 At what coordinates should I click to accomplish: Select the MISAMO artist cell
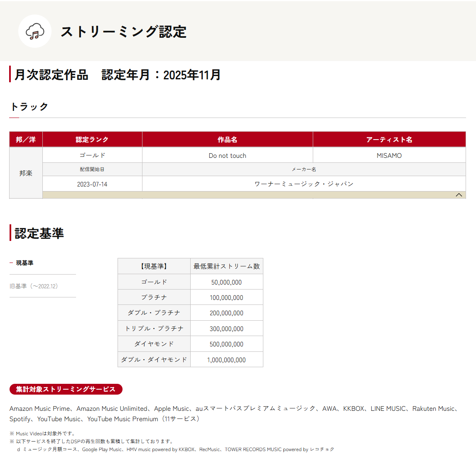389,155
